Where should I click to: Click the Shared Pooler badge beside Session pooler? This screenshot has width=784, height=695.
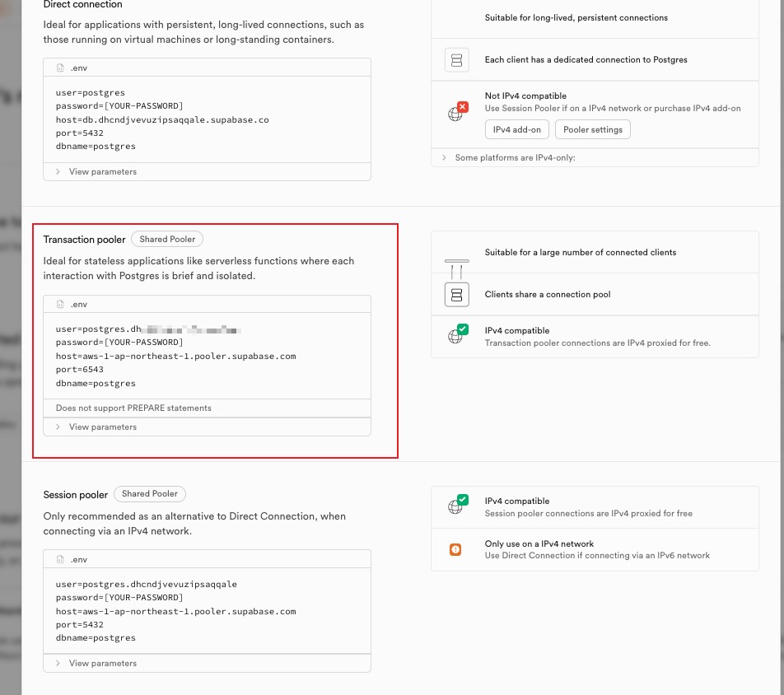point(150,494)
